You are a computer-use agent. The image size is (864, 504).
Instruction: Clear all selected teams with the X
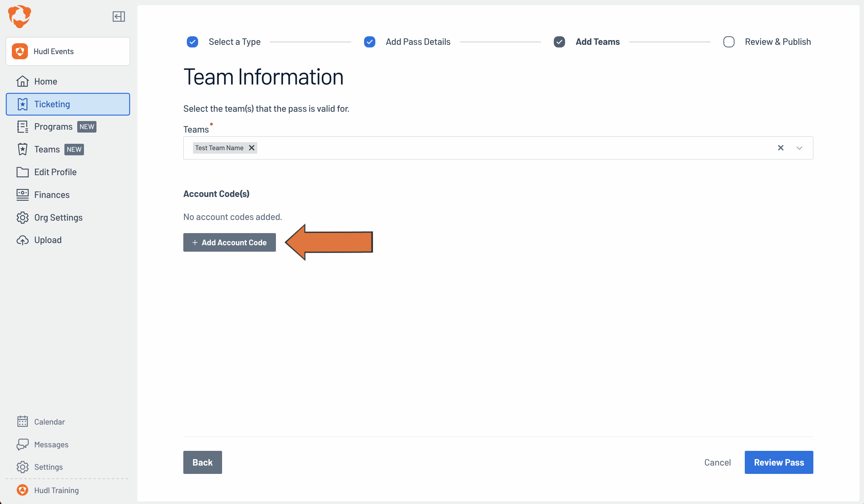(x=781, y=148)
